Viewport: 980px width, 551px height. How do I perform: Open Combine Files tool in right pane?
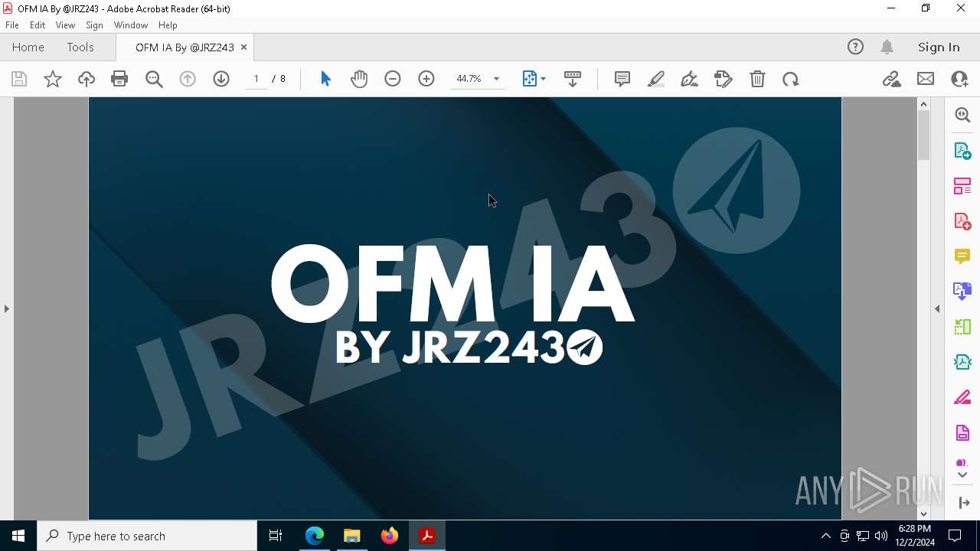(962, 291)
